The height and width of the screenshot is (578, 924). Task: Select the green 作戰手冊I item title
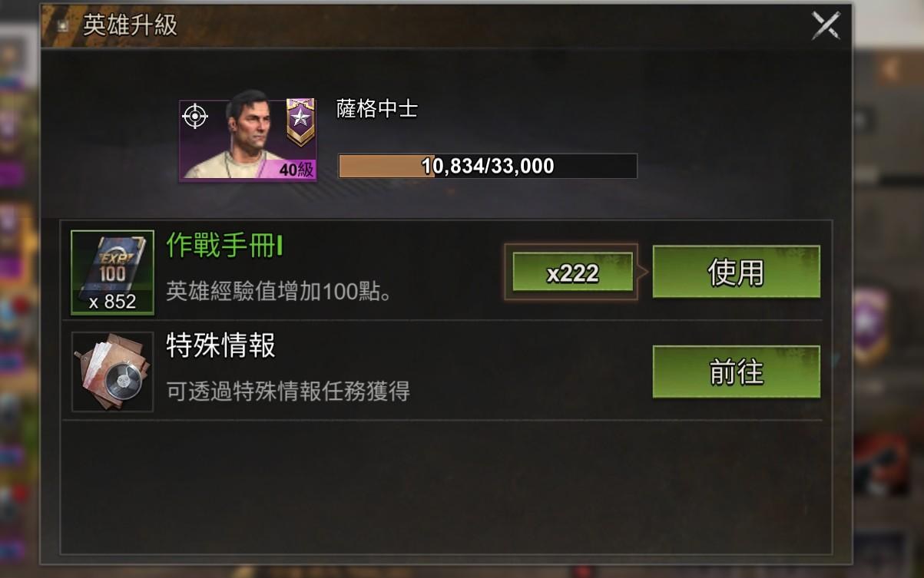(225, 246)
